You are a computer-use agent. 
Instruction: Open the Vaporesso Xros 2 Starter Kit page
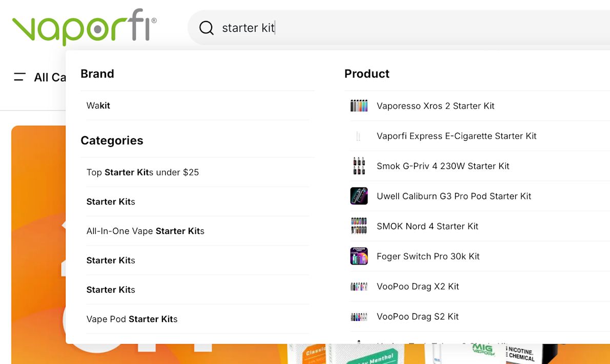pos(435,105)
